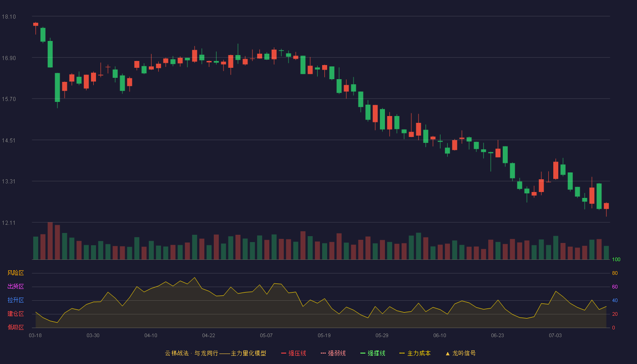This screenshot has height=364, width=637.
Task: Click the dashed yellow icon beside 主力成本
Action: click(x=402, y=354)
